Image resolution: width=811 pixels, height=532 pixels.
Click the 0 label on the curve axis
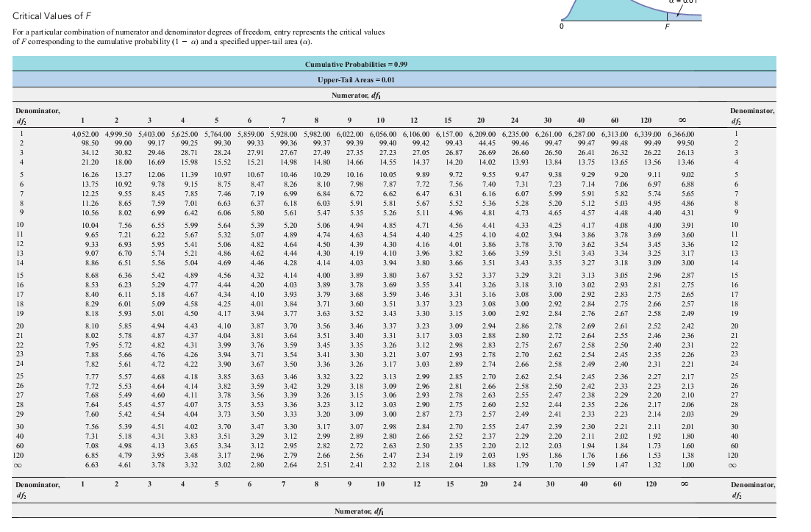click(x=562, y=27)
